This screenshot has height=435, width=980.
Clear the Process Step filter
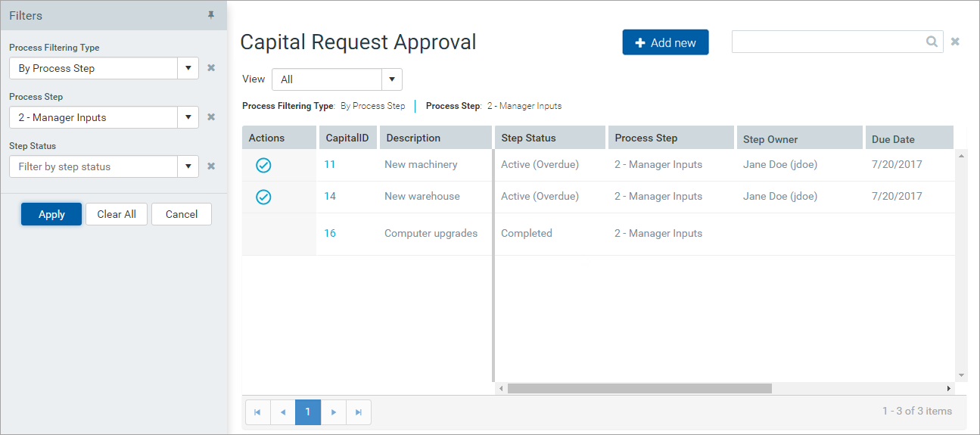[211, 117]
